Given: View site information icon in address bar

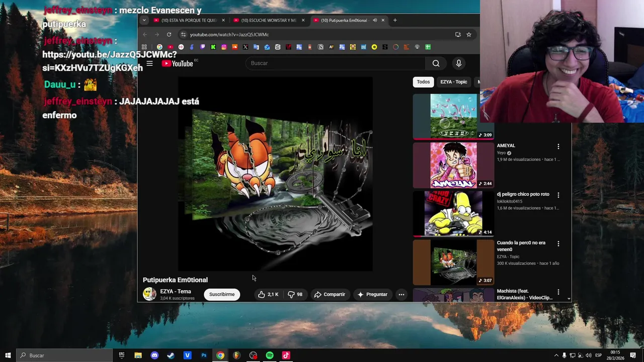Looking at the screenshot, I should click(x=183, y=34).
